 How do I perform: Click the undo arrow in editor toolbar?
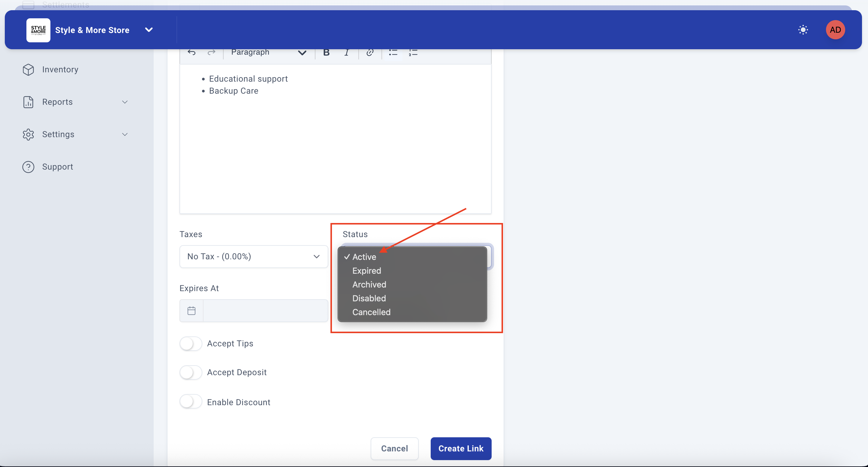point(192,52)
